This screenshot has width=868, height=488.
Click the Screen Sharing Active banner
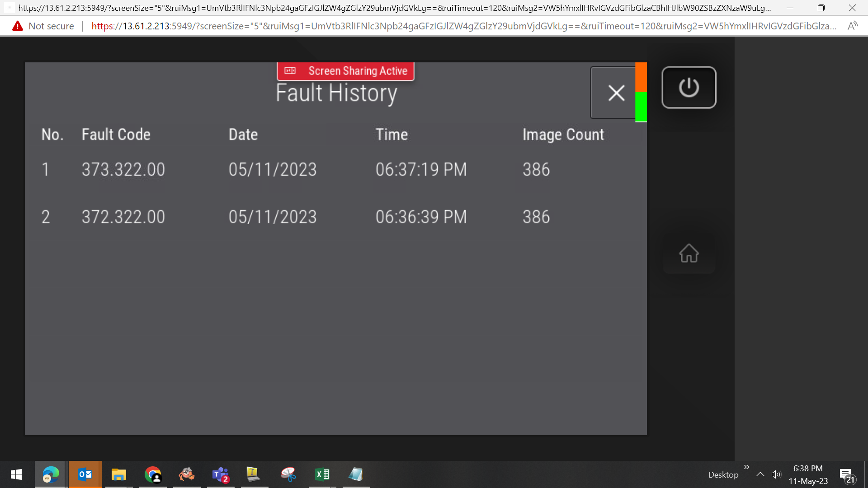tap(345, 71)
